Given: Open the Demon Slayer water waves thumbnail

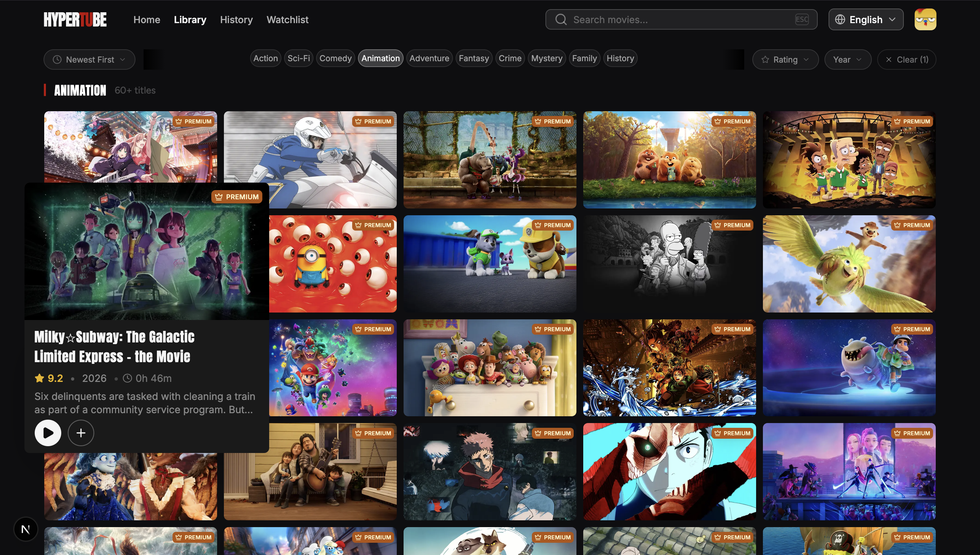Looking at the screenshot, I should tap(669, 368).
